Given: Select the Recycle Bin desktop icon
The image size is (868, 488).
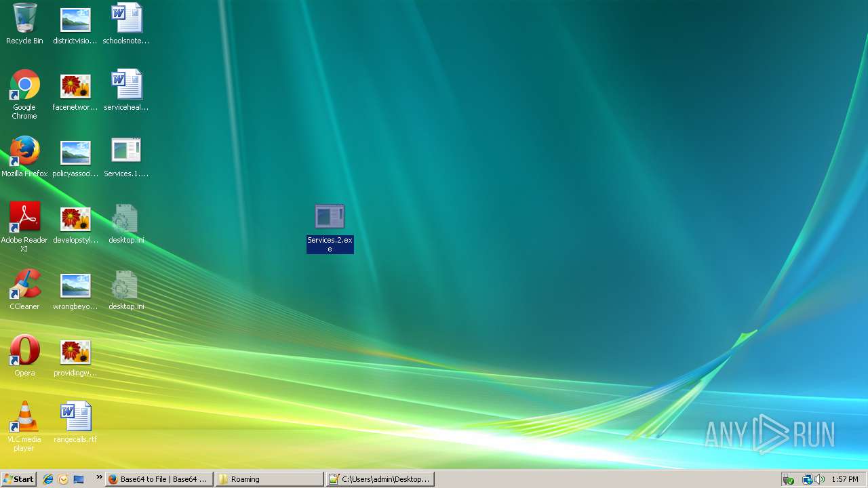Looking at the screenshot, I should [x=24, y=24].
